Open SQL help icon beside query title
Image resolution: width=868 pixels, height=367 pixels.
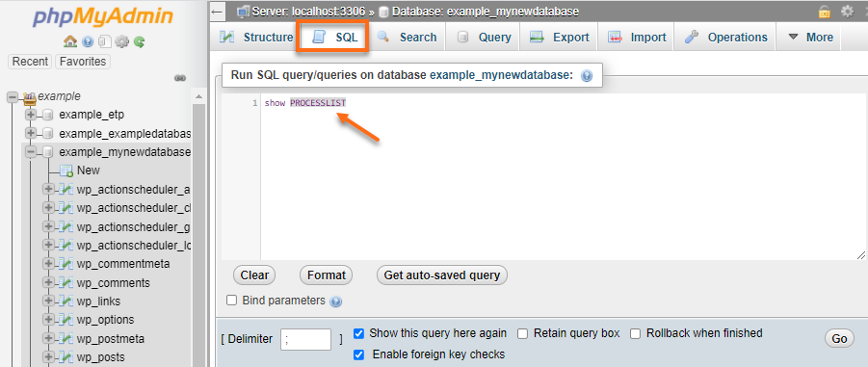(x=587, y=76)
